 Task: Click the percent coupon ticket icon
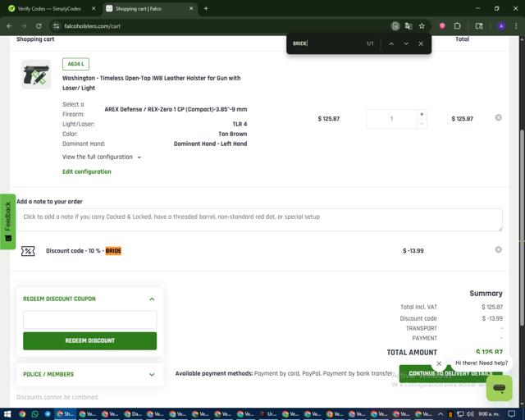click(x=28, y=251)
